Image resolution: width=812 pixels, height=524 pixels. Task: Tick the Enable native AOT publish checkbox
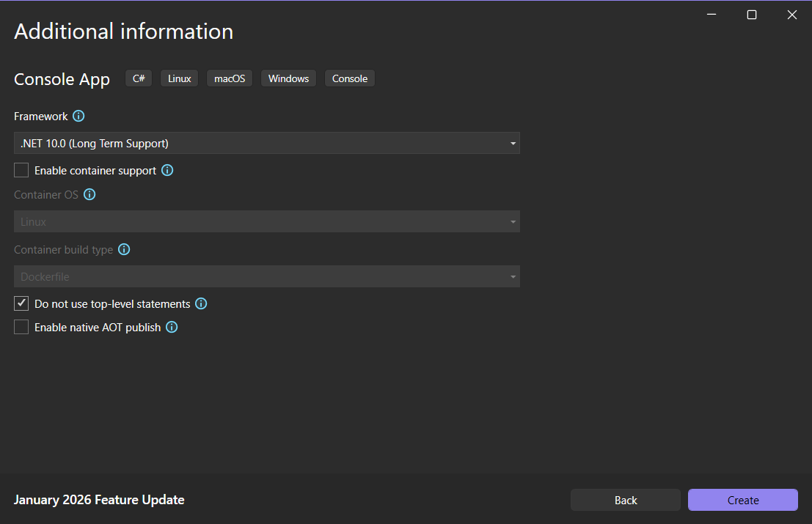(21, 327)
